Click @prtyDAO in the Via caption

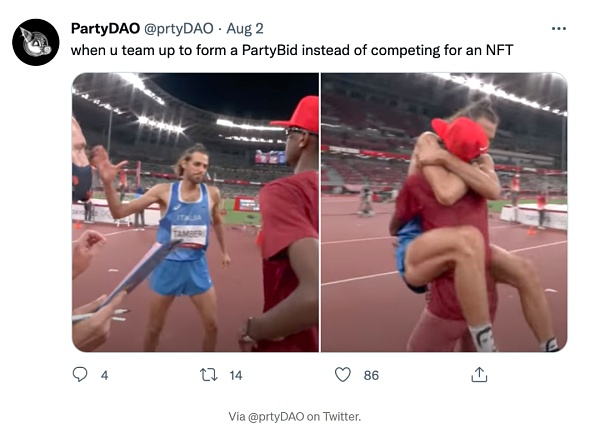[x=276, y=416]
